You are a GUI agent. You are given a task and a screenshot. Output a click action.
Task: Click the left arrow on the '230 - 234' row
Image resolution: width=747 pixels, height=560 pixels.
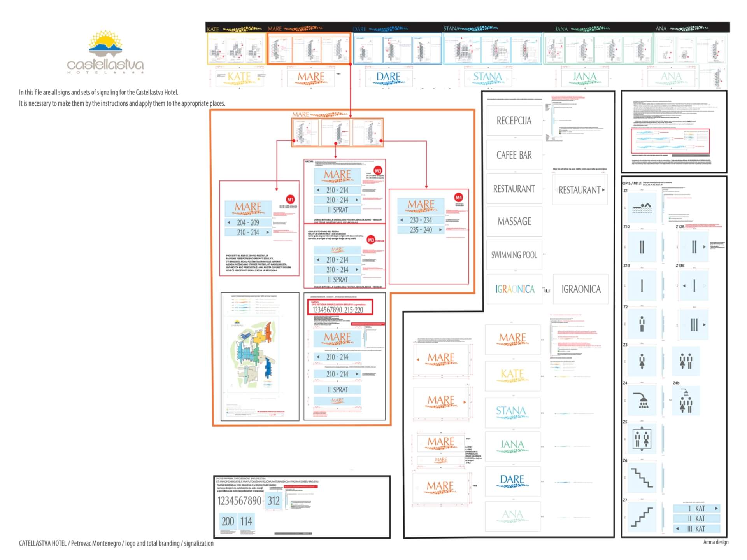(402, 220)
